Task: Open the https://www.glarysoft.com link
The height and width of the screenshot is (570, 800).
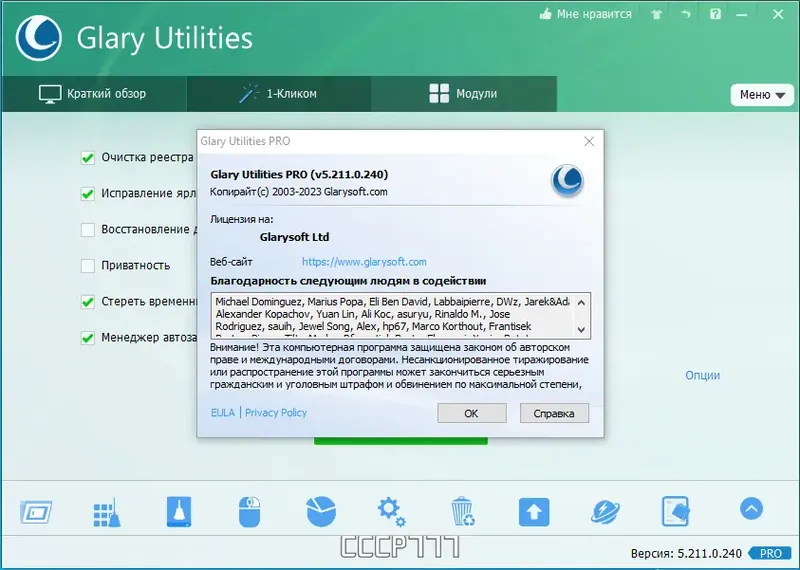Action: point(364,262)
